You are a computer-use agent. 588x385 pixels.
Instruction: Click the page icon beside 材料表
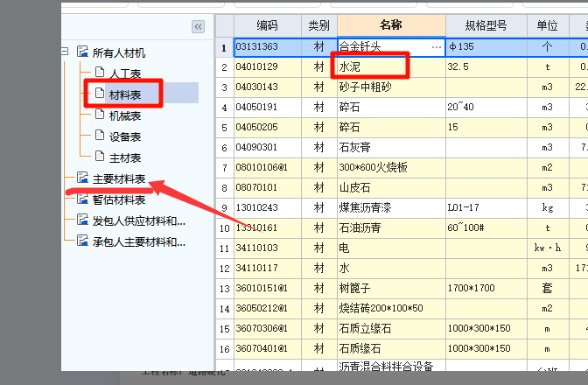pyautogui.click(x=100, y=93)
